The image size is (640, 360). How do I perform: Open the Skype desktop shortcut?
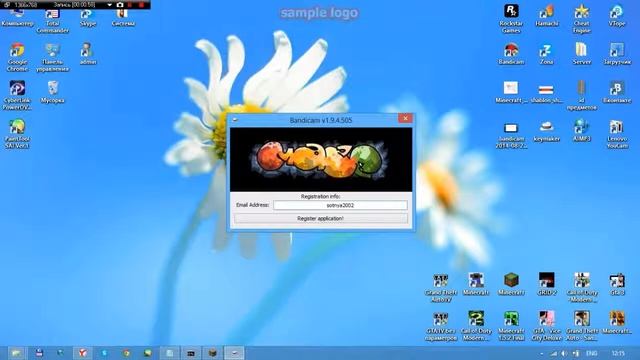tap(87, 18)
